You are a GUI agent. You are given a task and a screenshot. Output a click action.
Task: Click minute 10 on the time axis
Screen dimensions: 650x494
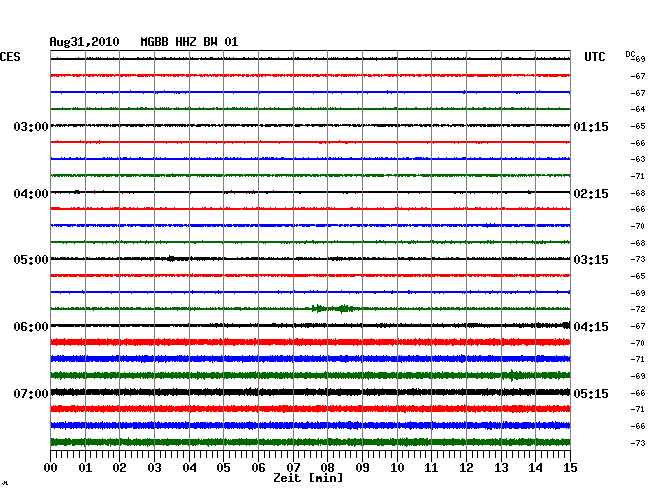point(397,468)
